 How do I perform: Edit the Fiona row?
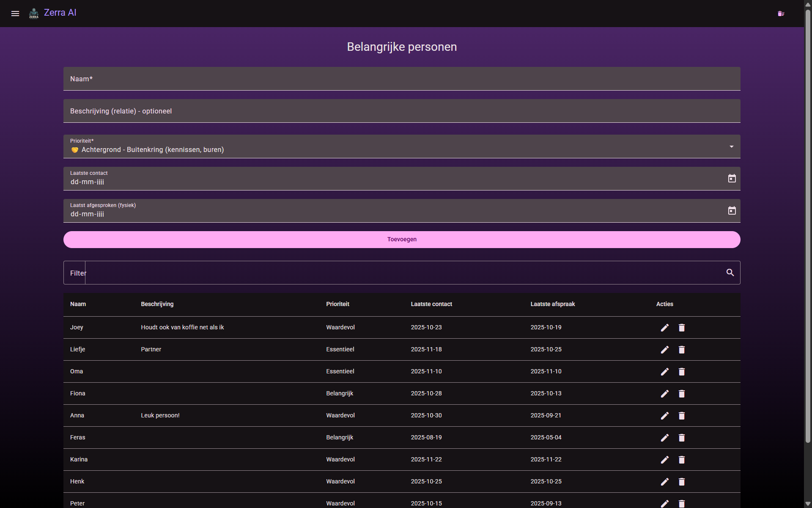[x=665, y=394]
